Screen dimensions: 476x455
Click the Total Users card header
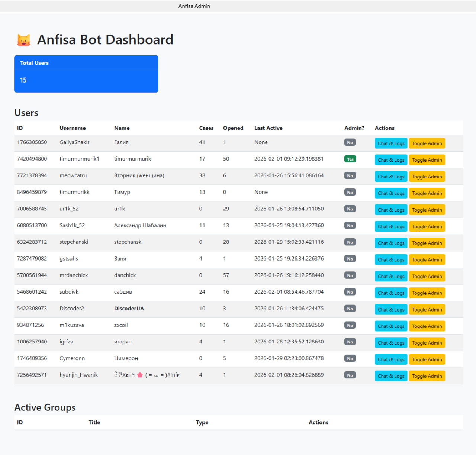click(x=86, y=63)
